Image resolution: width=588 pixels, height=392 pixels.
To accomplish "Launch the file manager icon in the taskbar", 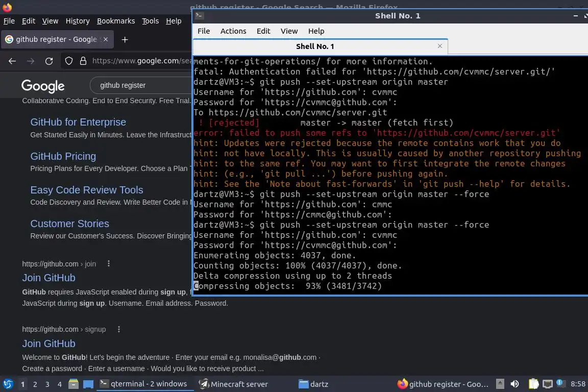I will [73, 384].
